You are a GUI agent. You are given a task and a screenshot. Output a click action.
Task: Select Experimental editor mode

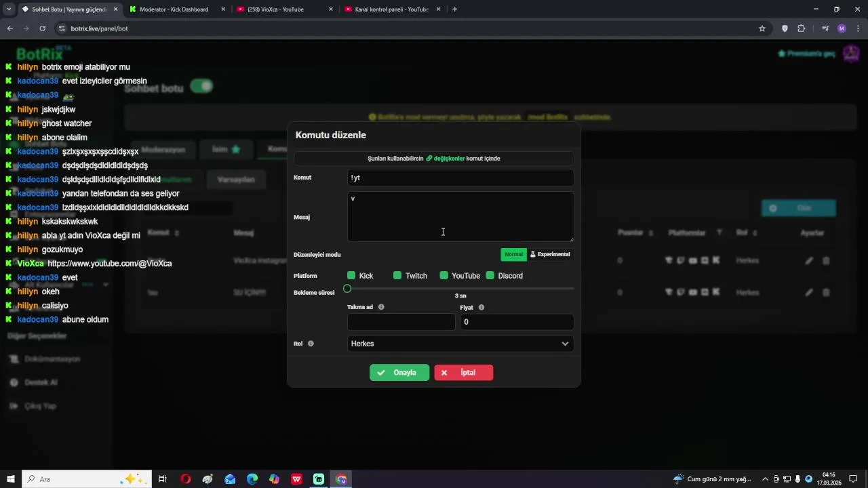pyautogui.click(x=550, y=254)
